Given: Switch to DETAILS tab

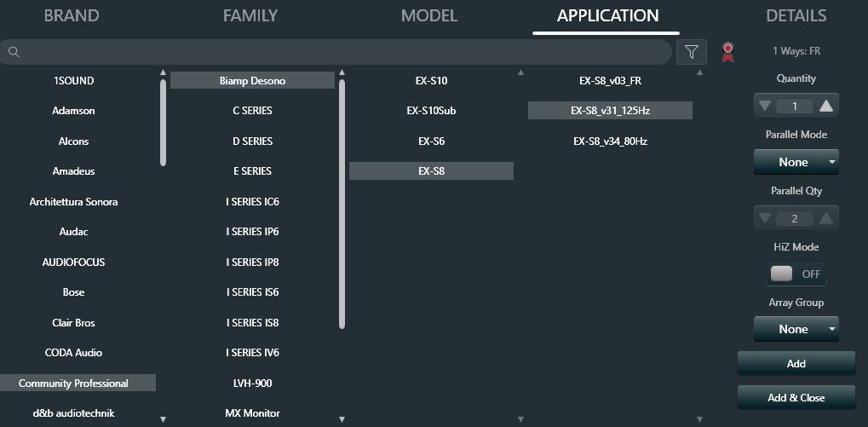Looking at the screenshot, I should [x=796, y=15].
